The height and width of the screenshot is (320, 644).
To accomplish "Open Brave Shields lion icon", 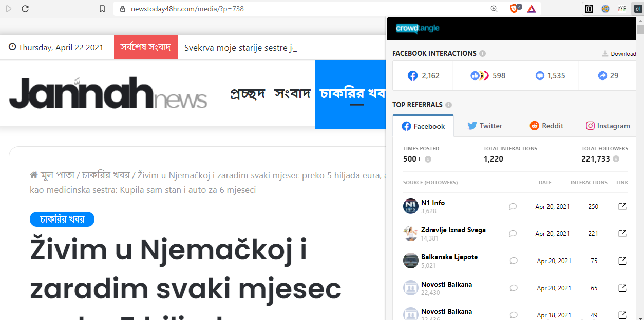I will click(515, 9).
